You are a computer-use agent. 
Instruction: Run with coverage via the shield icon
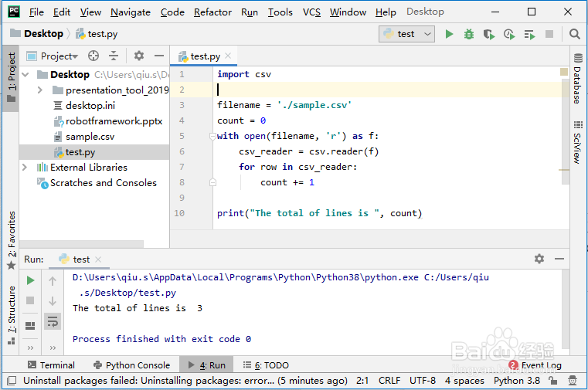click(489, 35)
